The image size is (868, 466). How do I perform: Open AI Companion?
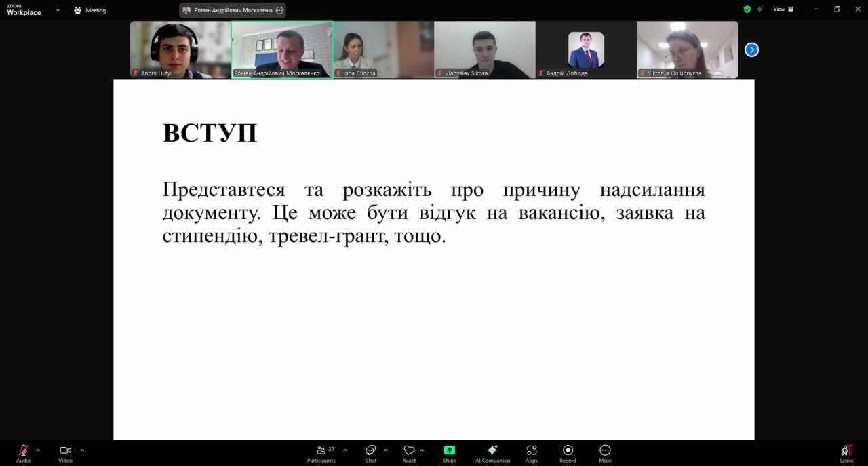492,453
